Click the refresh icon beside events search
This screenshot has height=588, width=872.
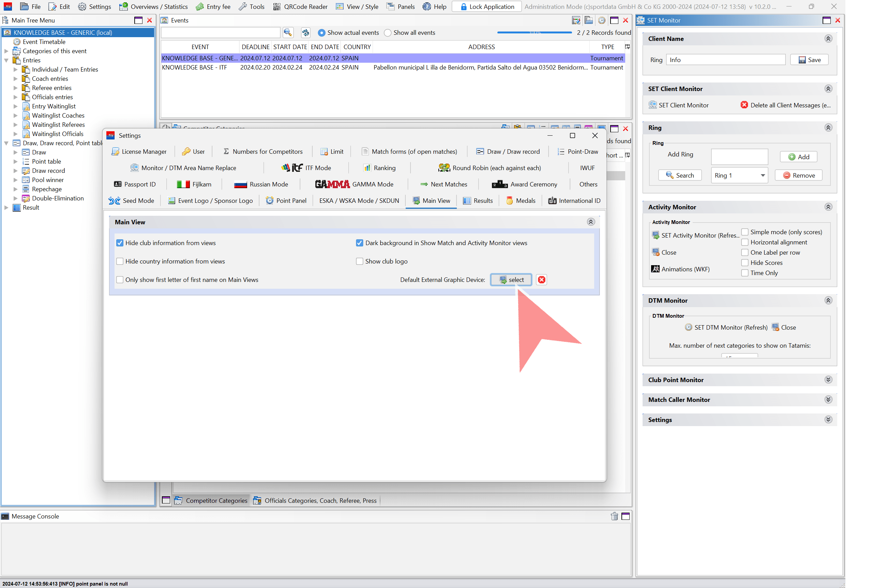click(x=306, y=33)
